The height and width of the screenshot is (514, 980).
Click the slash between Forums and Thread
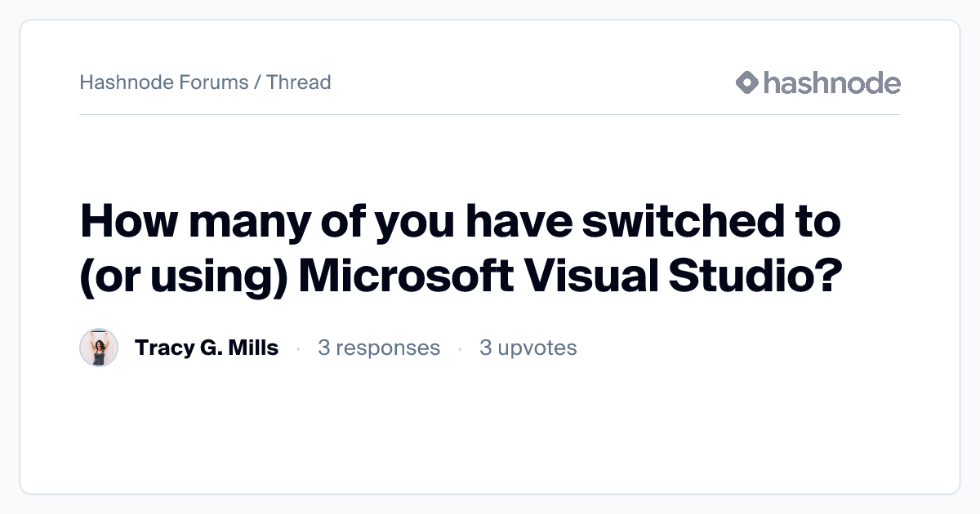click(x=257, y=82)
